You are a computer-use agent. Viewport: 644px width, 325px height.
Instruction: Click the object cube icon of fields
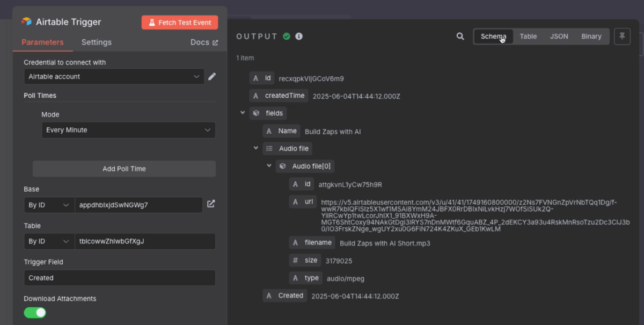point(256,113)
